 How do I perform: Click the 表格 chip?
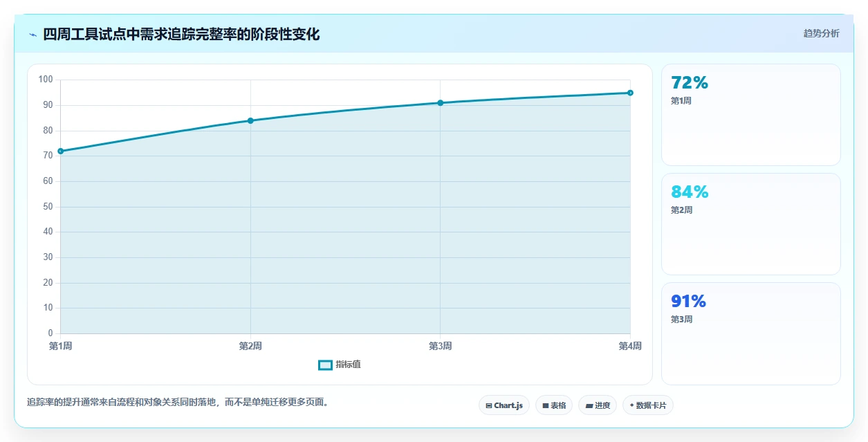coord(554,405)
